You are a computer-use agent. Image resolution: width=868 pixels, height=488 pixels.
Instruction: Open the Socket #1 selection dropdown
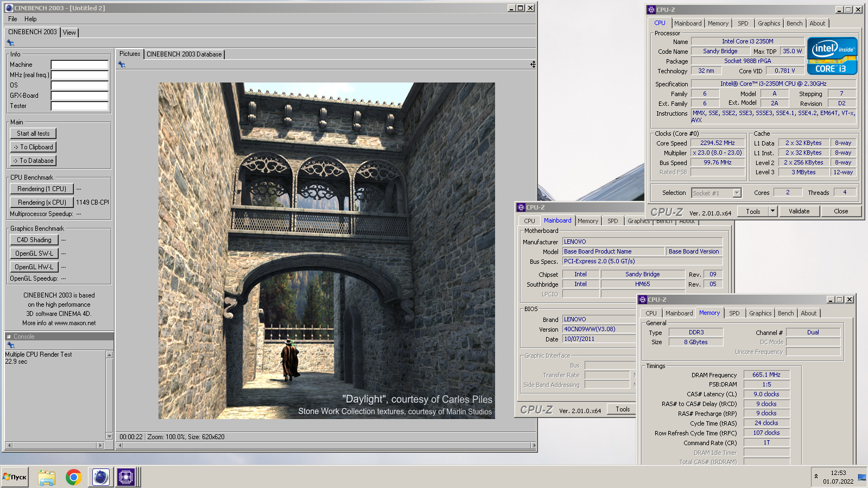(x=717, y=193)
